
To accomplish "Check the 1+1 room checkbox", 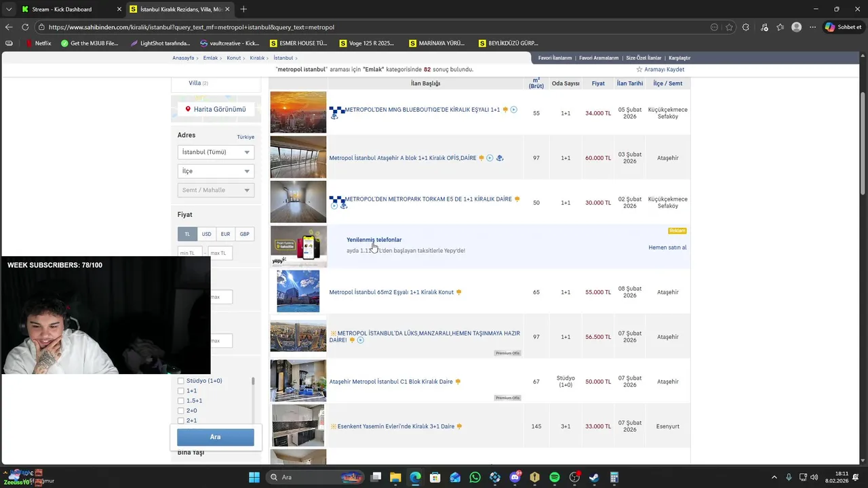I will [x=181, y=391].
